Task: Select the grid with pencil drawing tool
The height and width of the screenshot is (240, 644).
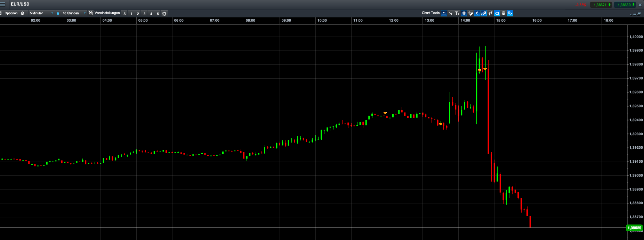Action: (470, 13)
